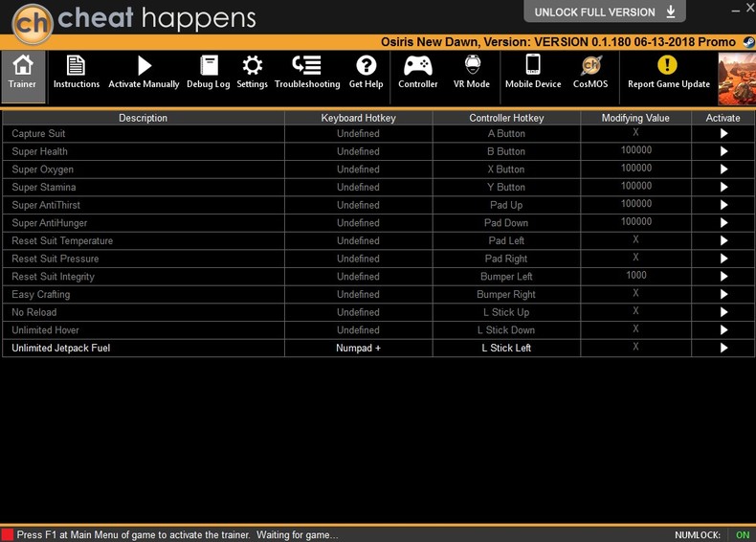Image resolution: width=756 pixels, height=542 pixels.
Task: Click the red status indicator square
Action: (x=8, y=534)
